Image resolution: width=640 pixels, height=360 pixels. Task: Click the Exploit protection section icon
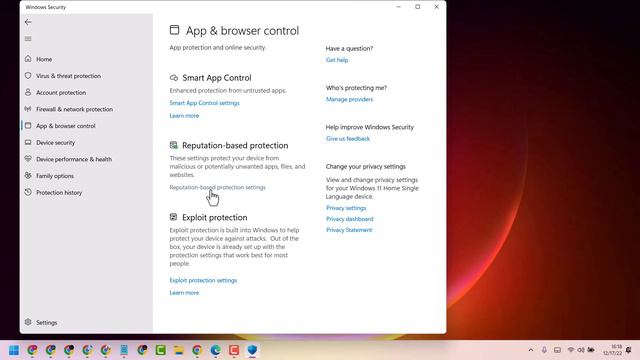pyautogui.click(x=173, y=217)
